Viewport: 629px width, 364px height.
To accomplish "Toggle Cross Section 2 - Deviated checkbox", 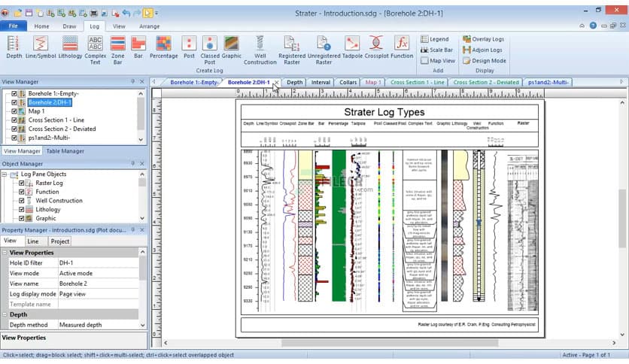I will tap(14, 129).
